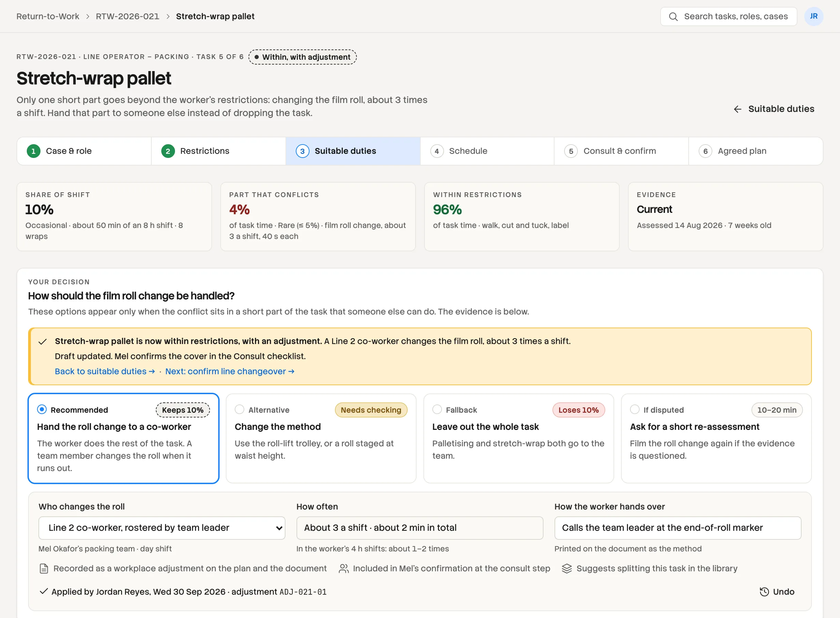The image size is (840, 618).
Task: Click the search magnifier icon
Action: tap(673, 16)
